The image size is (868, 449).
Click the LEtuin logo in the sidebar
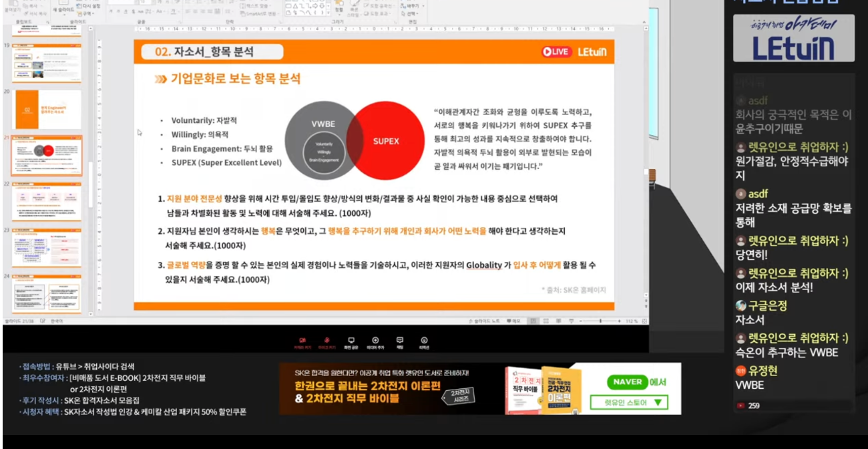793,38
